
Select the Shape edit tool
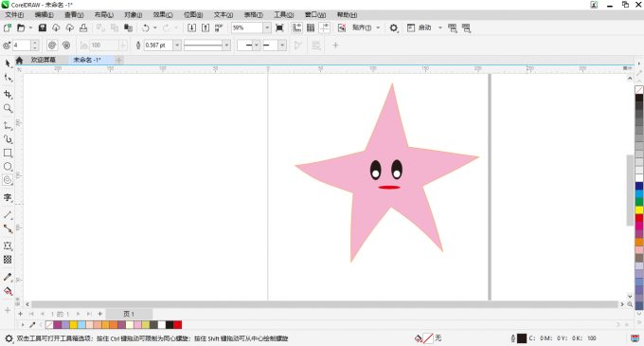[x=8, y=77]
